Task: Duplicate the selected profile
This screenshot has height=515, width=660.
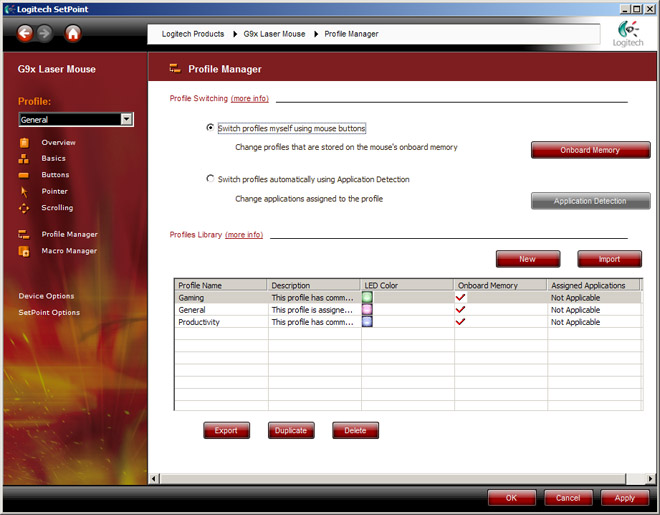Action: (291, 430)
